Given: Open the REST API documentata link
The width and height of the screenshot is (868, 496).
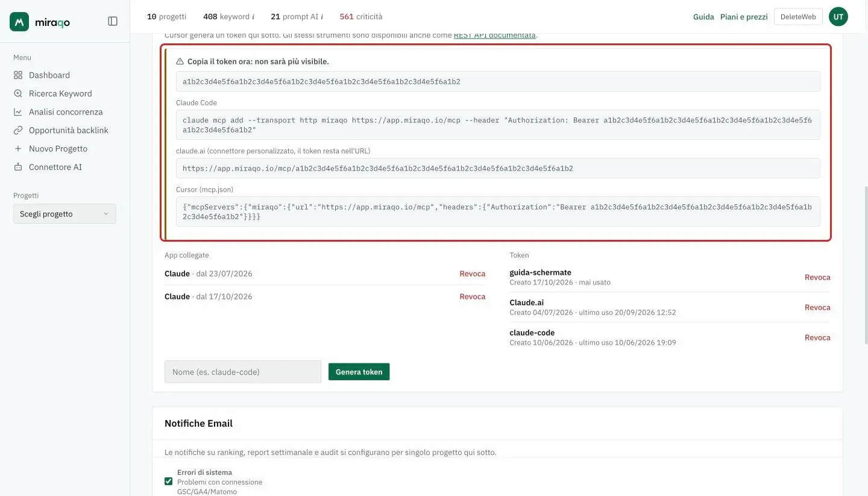Looking at the screenshot, I should (495, 35).
